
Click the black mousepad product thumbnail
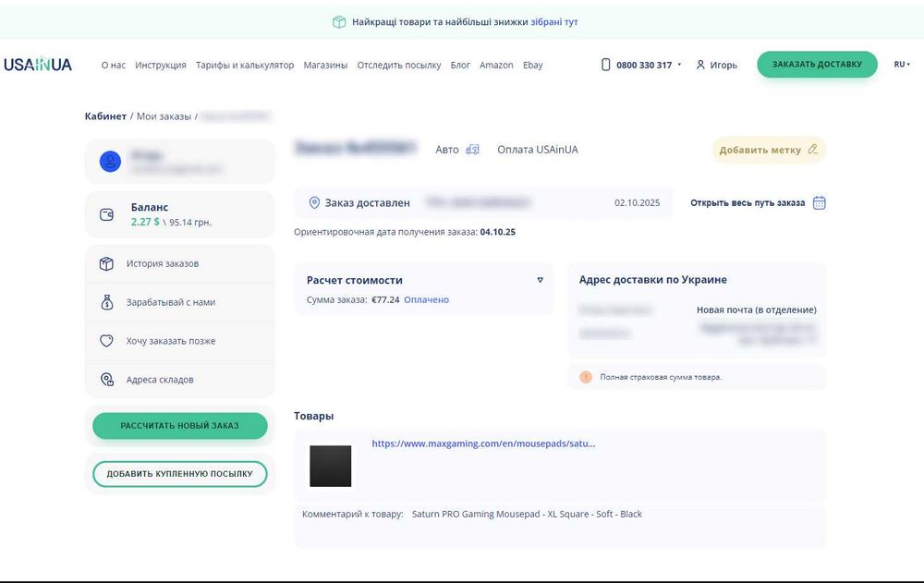[x=331, y=467]
